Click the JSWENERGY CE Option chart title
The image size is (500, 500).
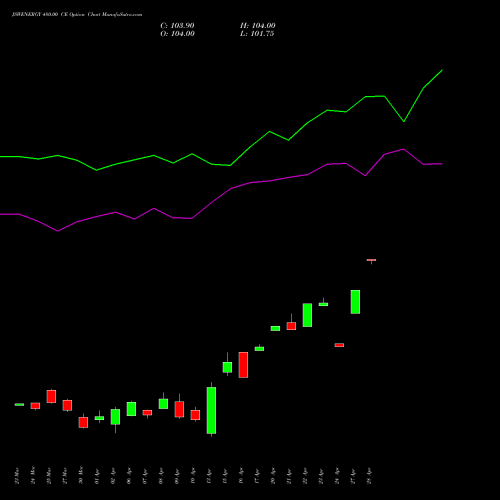point(77,15)
